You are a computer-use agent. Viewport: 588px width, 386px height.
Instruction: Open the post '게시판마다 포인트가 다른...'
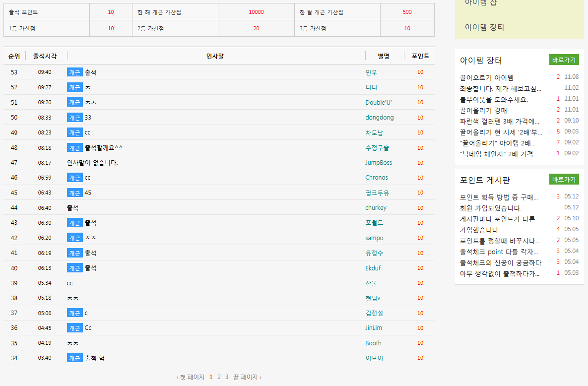[500, 219]
